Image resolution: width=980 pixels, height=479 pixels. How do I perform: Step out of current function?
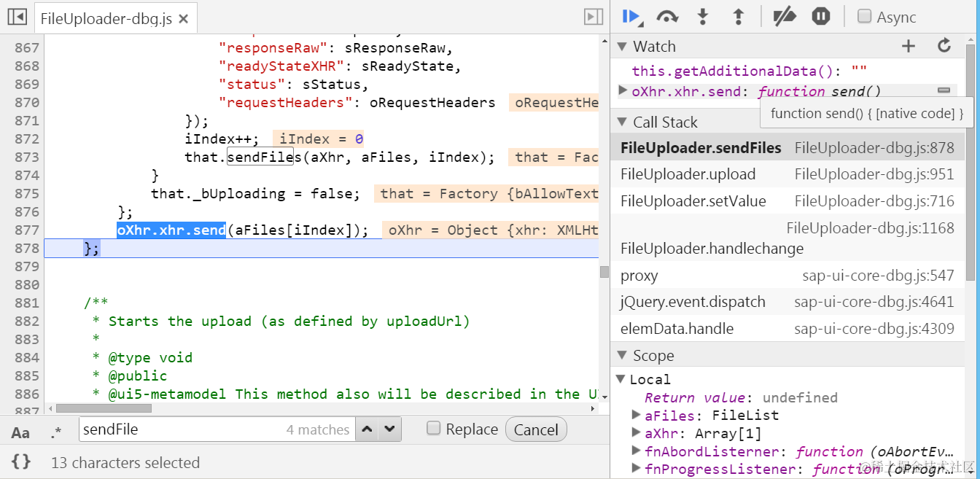click(x=738, y=17)
